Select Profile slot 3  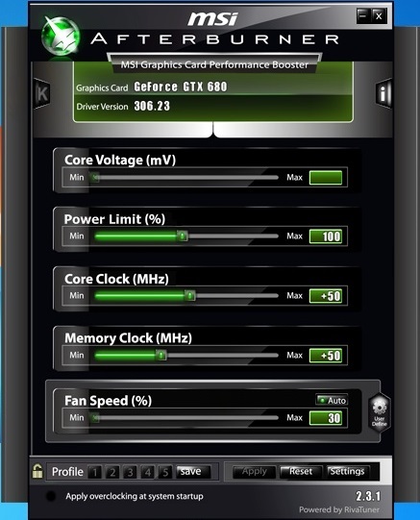pyautogui.click(x=130, y=472)
